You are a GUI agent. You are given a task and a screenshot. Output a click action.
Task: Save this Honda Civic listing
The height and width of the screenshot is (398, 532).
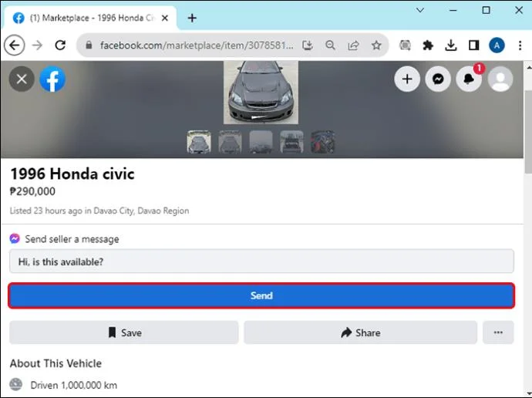coord(124,332)
